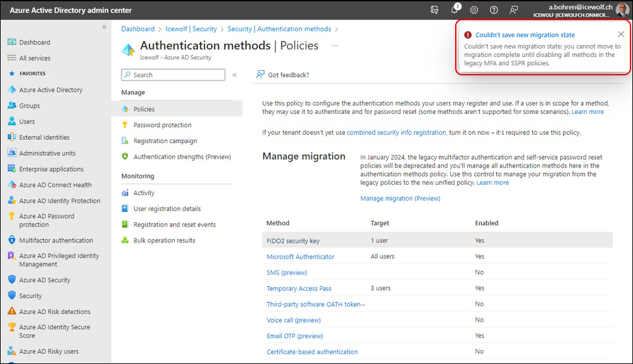This screenshot has height=364, width=633.
Task: Open Azure AD Risky users
Action: click(49, 351)
